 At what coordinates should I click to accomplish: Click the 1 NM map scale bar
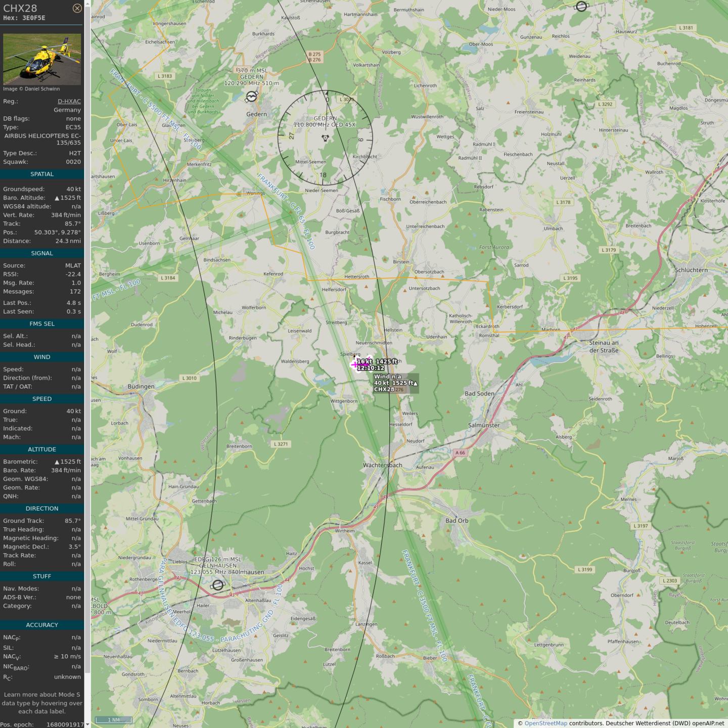pyautogui.click(x=114, y=720)
